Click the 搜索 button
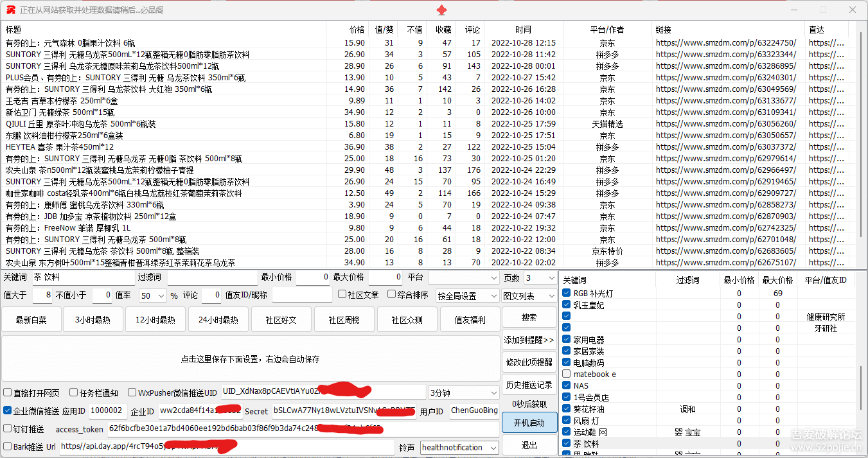This screenshot has width=868, height=458. tap(529, 317)
